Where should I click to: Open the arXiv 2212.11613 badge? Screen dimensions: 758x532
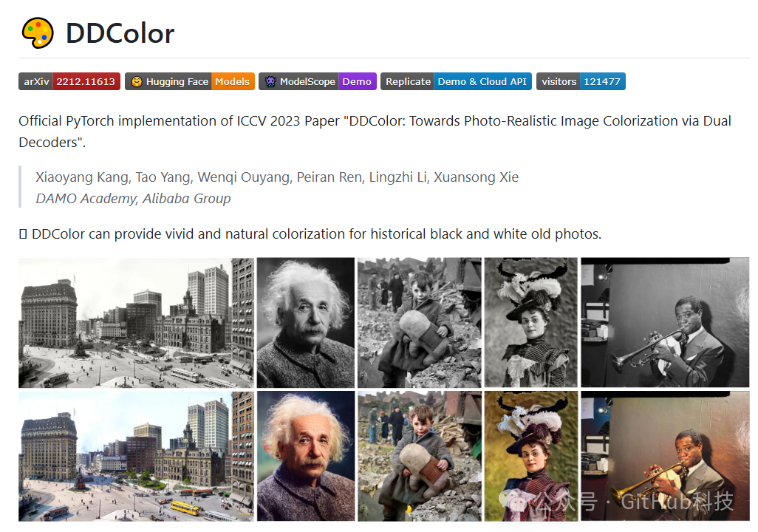(69, 81)
